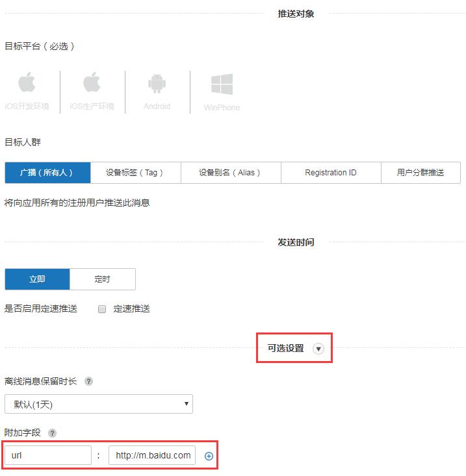The image size is (466, 476).
Task: Click the http://m.baidu.com value field
Action: coord(152,455)
